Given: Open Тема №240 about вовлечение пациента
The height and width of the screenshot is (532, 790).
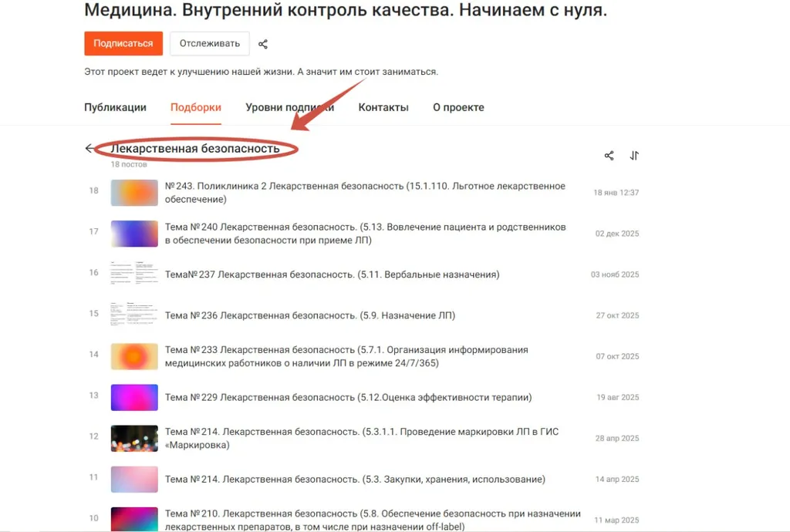Looking at the screenshot, I should (363, 234).
